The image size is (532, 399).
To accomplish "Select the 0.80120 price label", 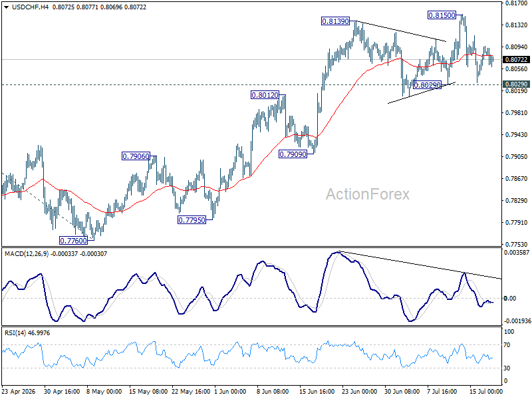I will (x=265, y=95).
